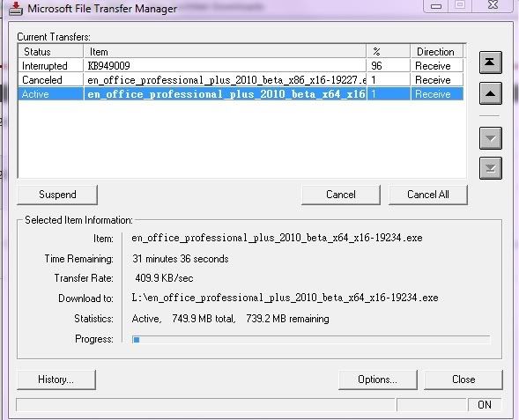Sort by the Item column header

(x=225, y=52)
